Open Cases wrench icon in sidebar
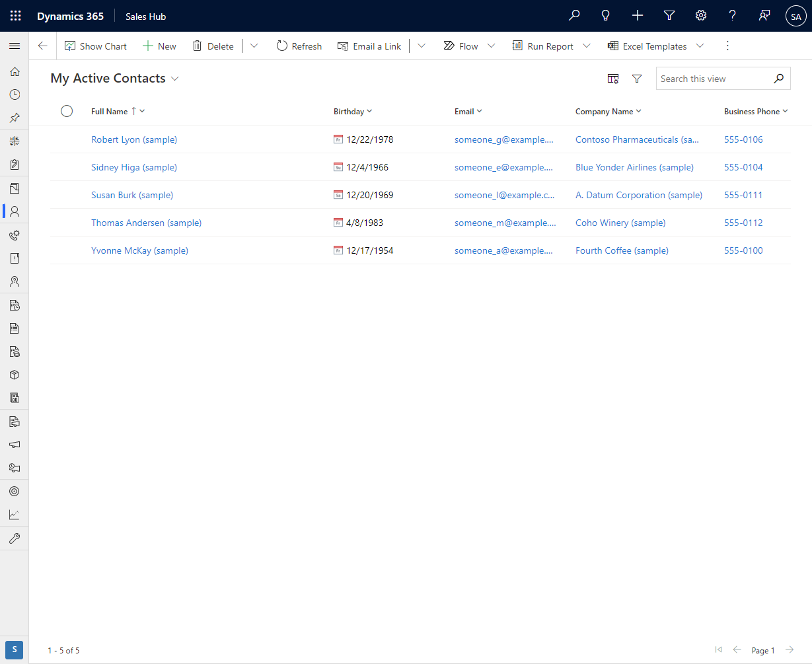The width and height of the screenshot is (812, 664). (x=15, y=538)
